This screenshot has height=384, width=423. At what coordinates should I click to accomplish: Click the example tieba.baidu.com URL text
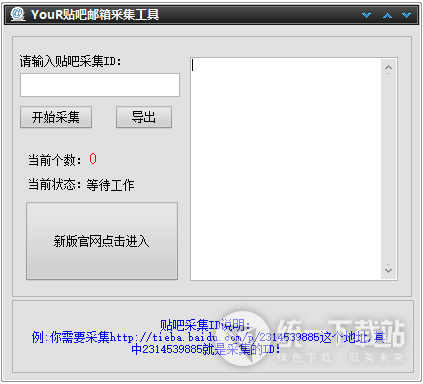pos(214,337)
